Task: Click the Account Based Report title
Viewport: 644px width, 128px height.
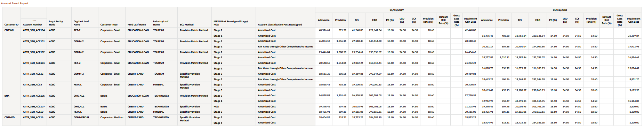Action: pos(15,3)
